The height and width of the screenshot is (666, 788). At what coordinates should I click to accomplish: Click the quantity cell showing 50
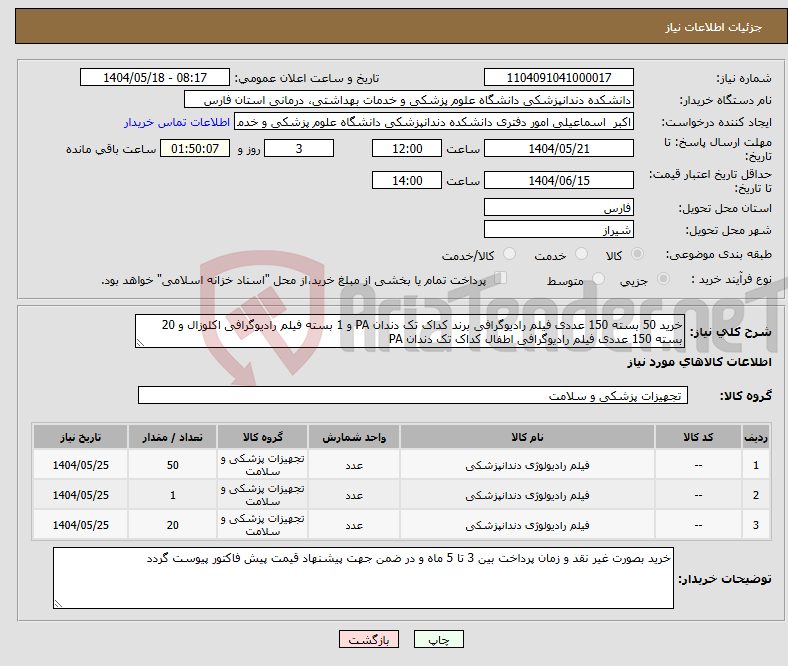tap(172, 465)
